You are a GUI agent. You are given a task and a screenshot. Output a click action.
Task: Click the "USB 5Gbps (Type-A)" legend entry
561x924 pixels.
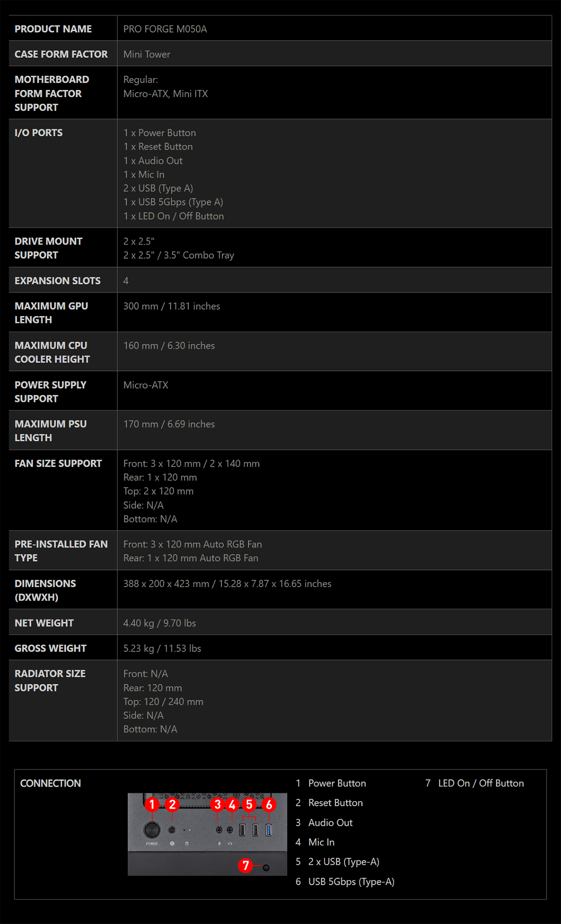[351, 882]
